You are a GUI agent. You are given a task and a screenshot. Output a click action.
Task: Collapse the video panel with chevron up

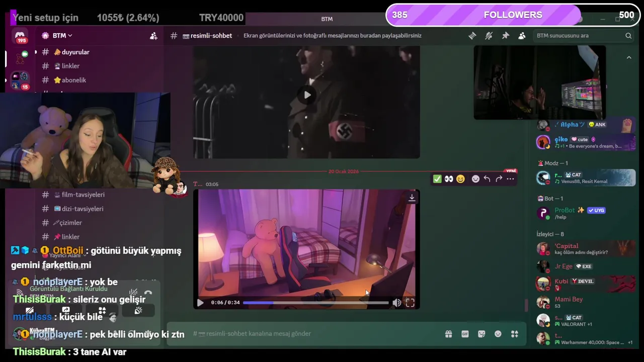[x=628, y=58]
